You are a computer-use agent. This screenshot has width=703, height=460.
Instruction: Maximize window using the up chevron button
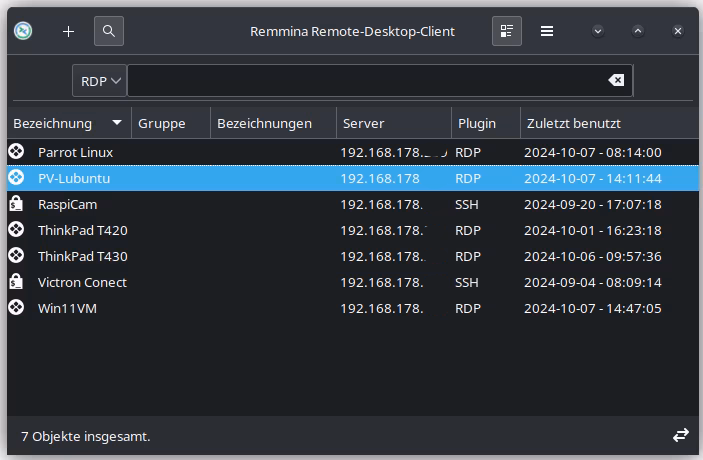tap(638, 31)
